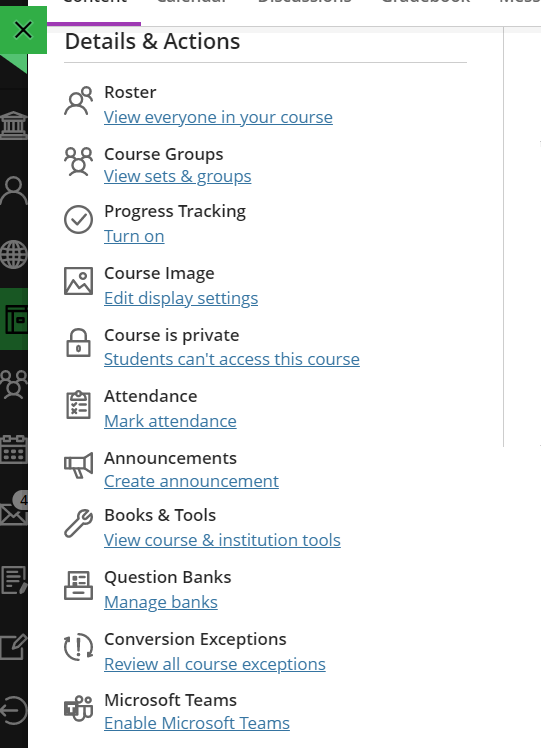Click the Microsoft Teams icon
The height and width of the screenshot is (748, 541).
tap(78, 708)
